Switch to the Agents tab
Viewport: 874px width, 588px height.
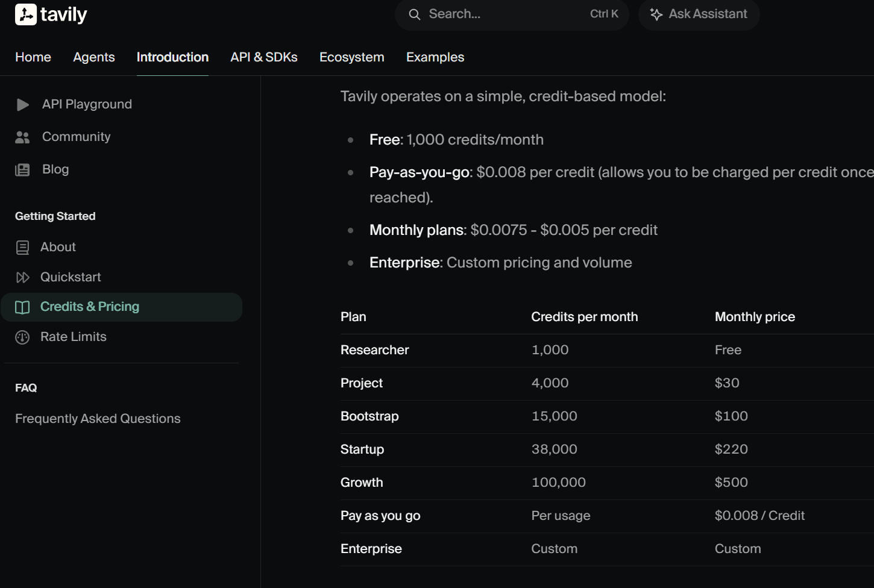click(94, 57)
